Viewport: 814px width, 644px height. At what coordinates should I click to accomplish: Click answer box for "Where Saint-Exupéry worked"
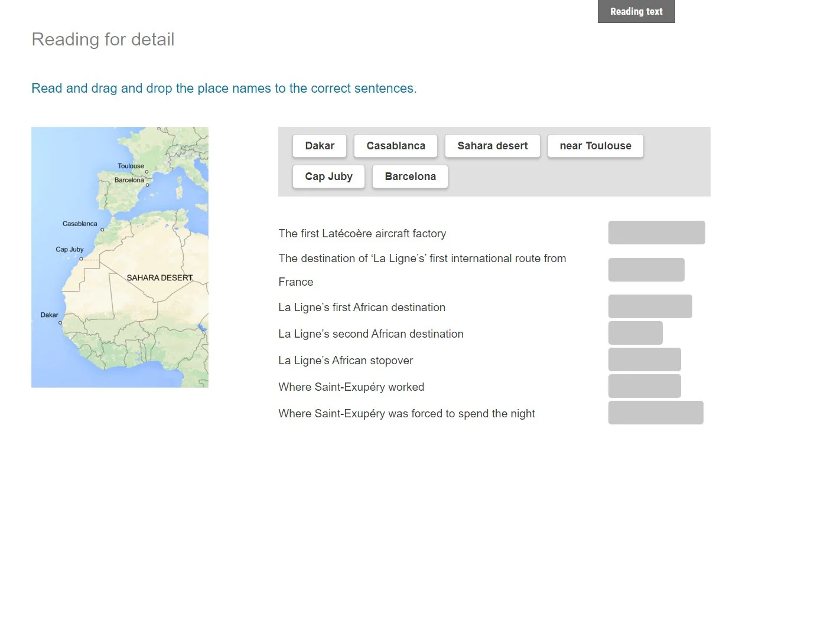coord(644,386)
